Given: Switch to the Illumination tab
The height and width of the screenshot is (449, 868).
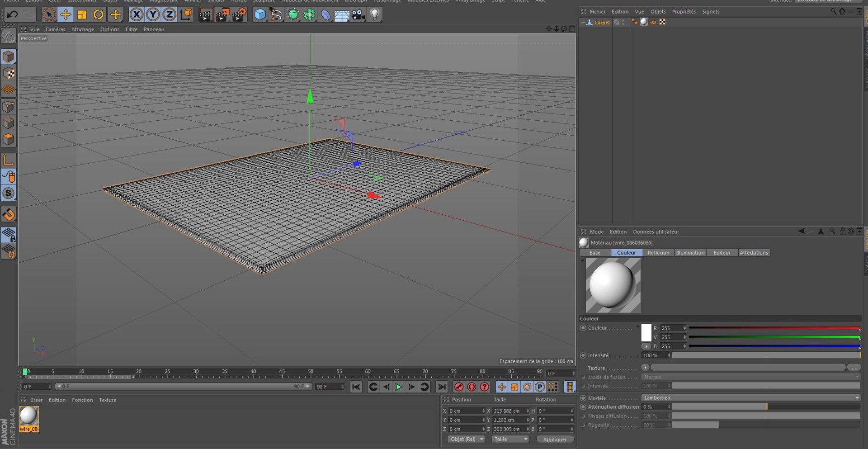Looking at the screenshot, I should pyautogui.click(x=690, y=253).
